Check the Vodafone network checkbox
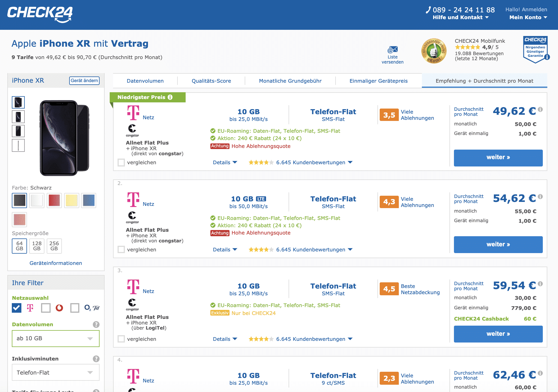Image resolution: width=558 pixels, height=392 pixels. [46, 308]
